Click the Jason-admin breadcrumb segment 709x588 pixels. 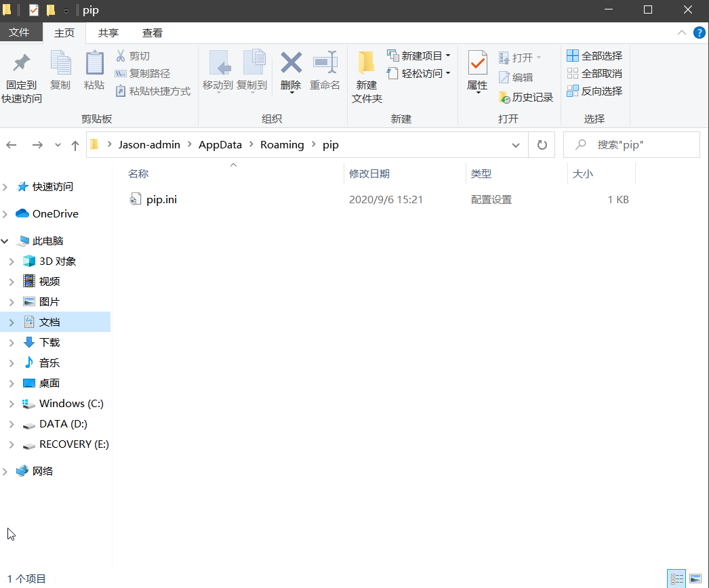click(x=149, y=144)
